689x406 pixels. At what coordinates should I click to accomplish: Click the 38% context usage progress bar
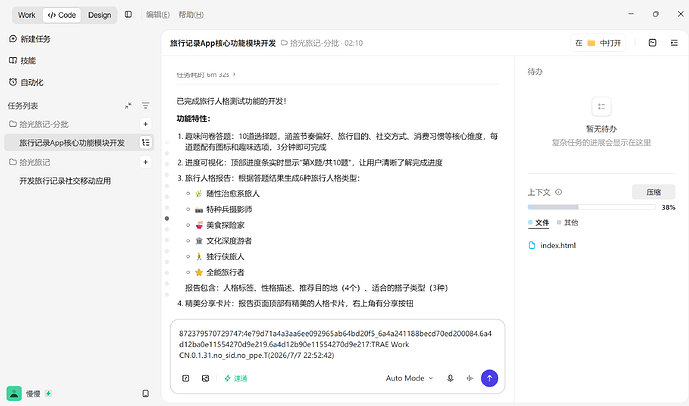pyautogui.click(x=591, y=207)
